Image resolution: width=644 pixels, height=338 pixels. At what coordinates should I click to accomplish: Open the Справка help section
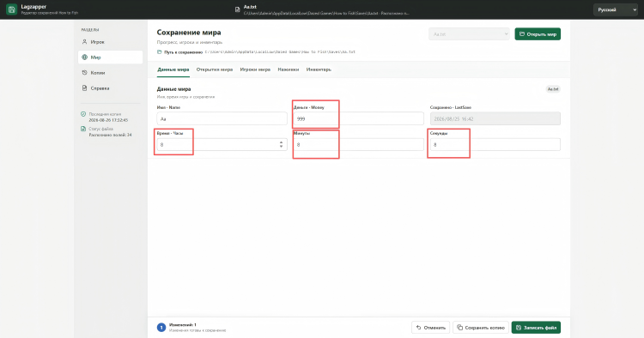pyautogui.click(x=110, y=88)
